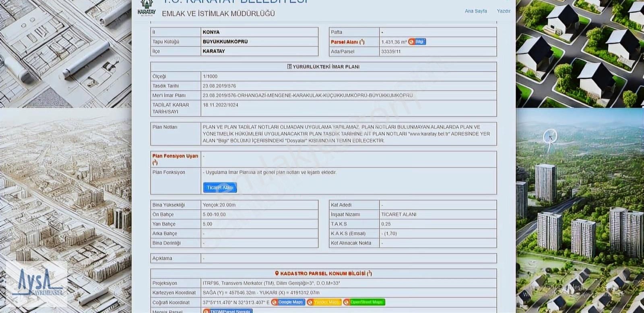
Task: Click the Bilgi button next to parcel area
Action: tap(417, 42)
